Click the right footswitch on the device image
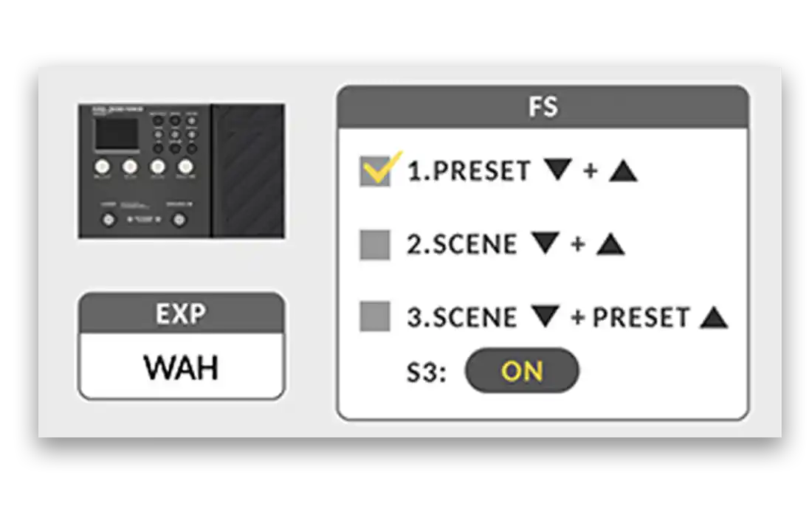Screen dimensions: 812x506 click(x=178, y=220)
